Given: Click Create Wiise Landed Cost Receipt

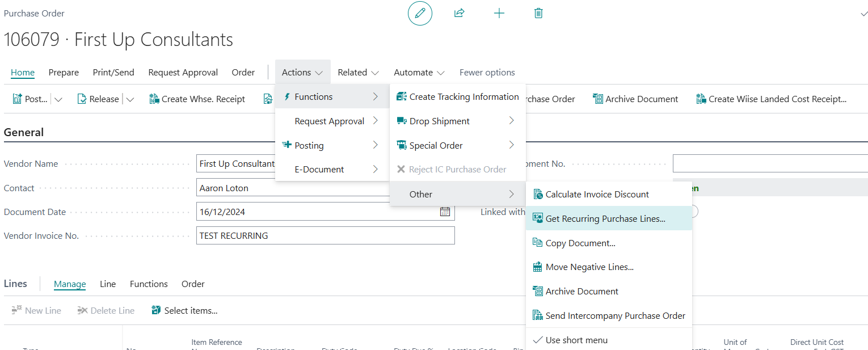Looking at the screenshot, I should (x=771, y=99).
